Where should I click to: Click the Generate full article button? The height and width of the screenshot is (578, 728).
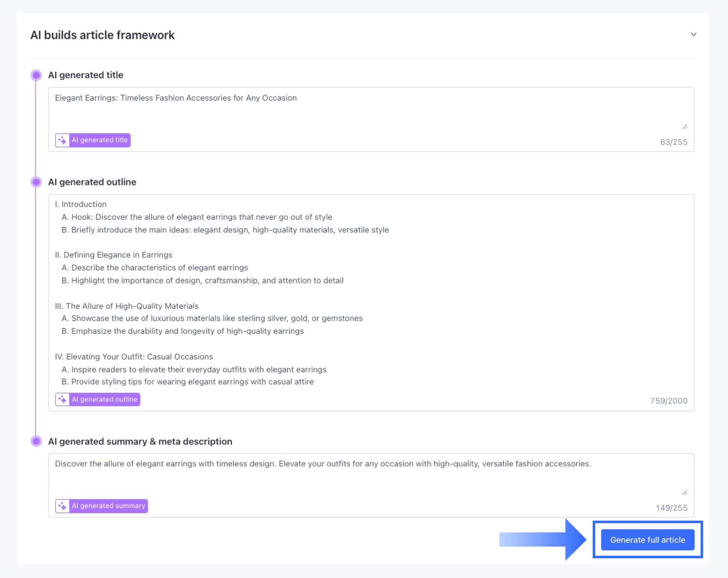[x=647, y=540]
